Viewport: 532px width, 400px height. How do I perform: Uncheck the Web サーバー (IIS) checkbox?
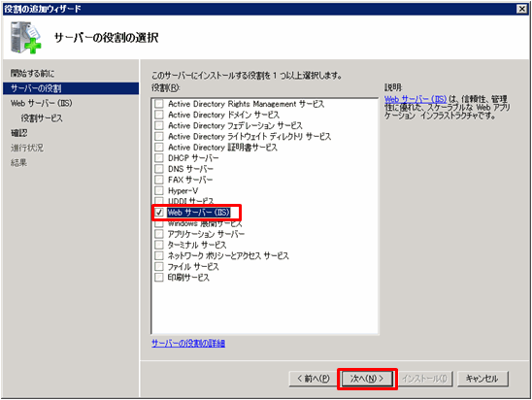(x=159, y=213)
